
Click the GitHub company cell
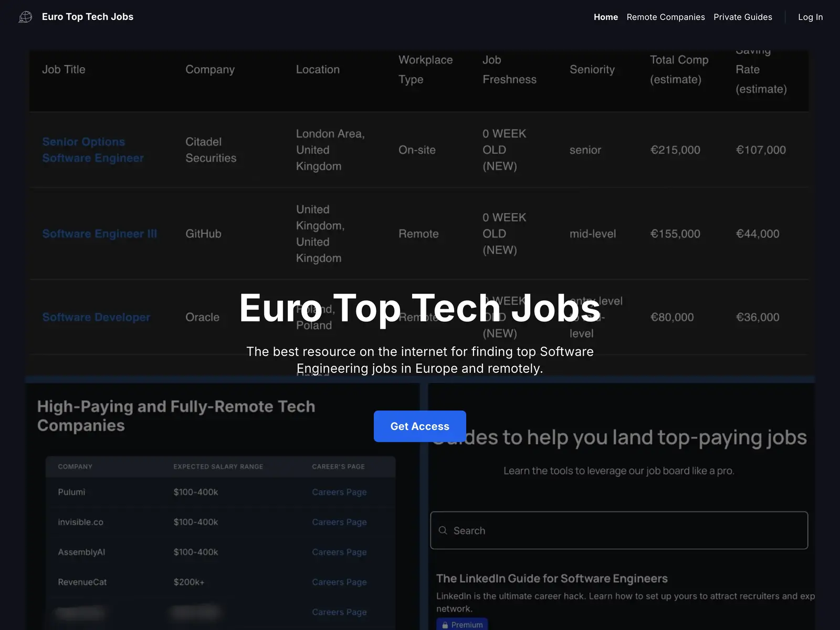click(x=203, y=234)
